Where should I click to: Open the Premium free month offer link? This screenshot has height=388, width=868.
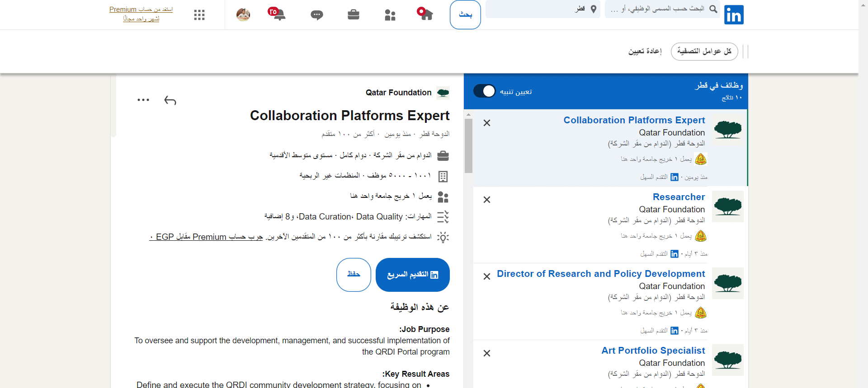click(141, 14)
